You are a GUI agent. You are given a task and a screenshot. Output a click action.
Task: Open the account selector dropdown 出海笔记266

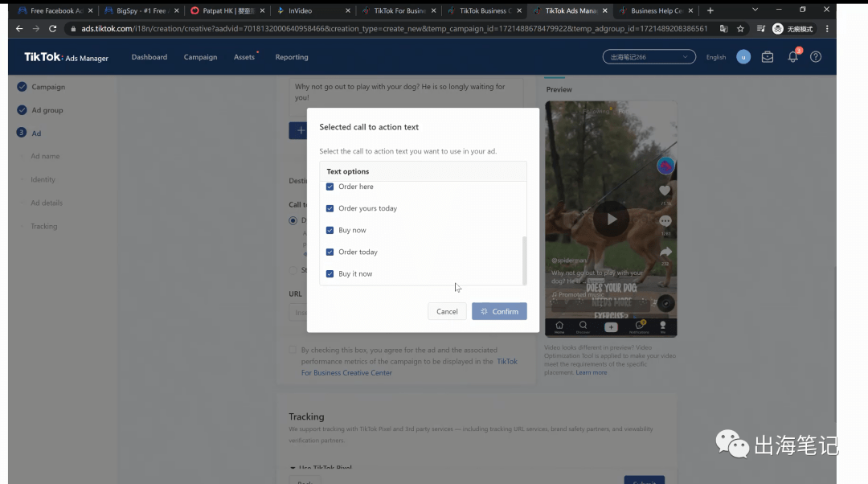tap(649, 57)
